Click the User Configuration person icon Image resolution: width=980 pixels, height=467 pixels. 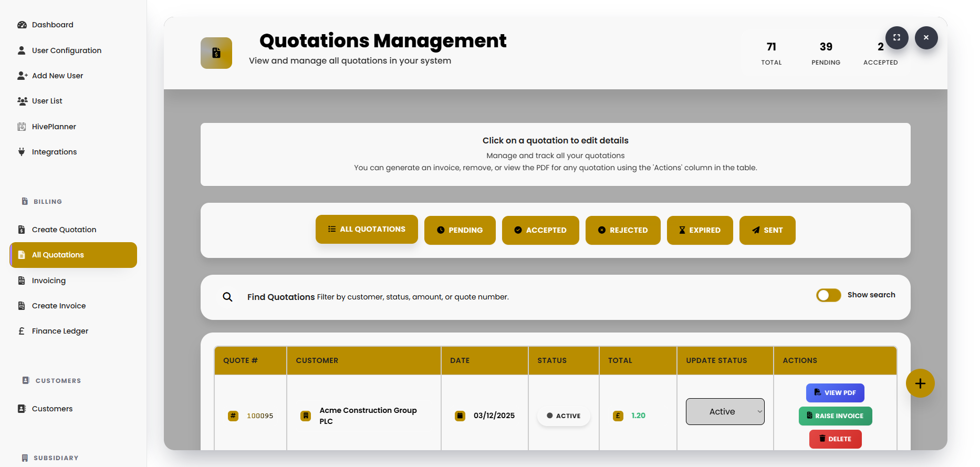coord(22,50)
